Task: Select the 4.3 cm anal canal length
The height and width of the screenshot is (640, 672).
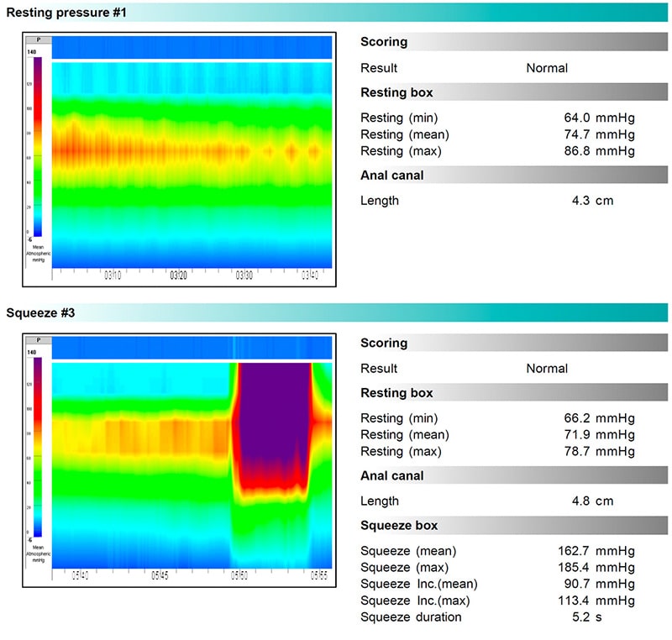Action: click(592, 201)
